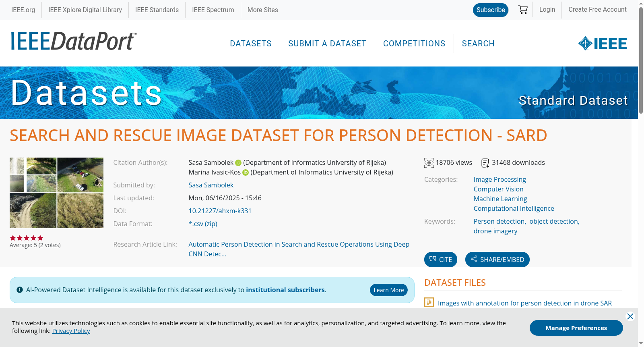Select the Computer Vision category
The height and width of the screenshot is (347, 644).
[x=498, y=189]
